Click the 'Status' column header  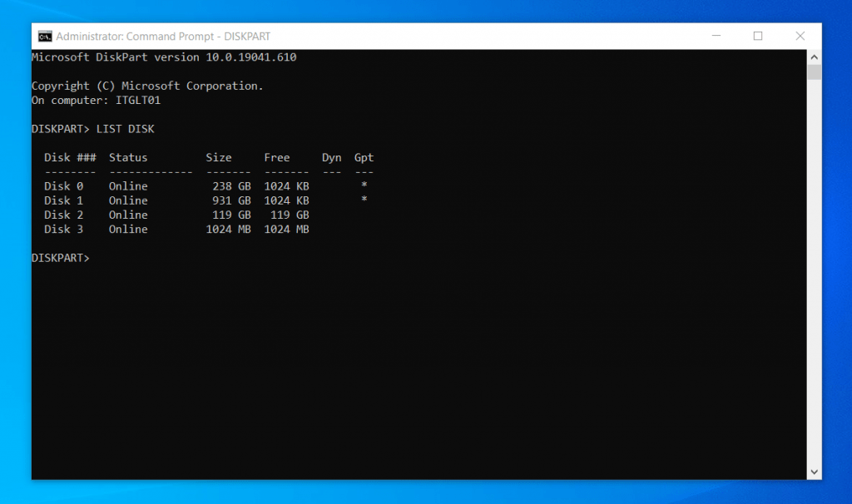point(128,157)
